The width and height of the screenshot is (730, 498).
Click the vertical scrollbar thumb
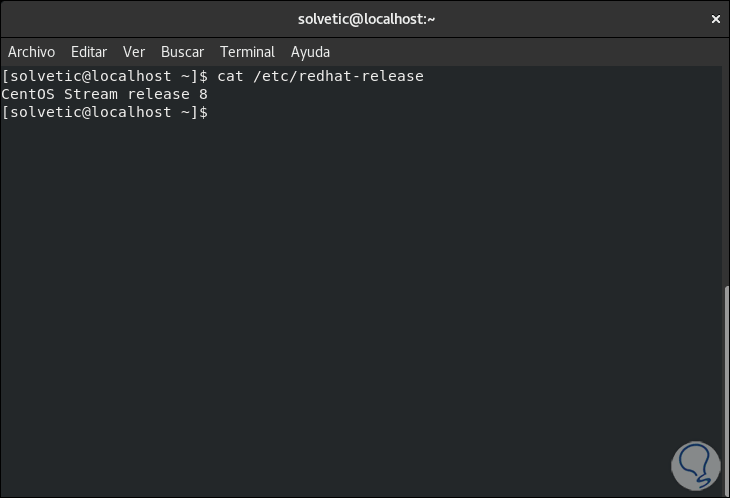(725, 388)
